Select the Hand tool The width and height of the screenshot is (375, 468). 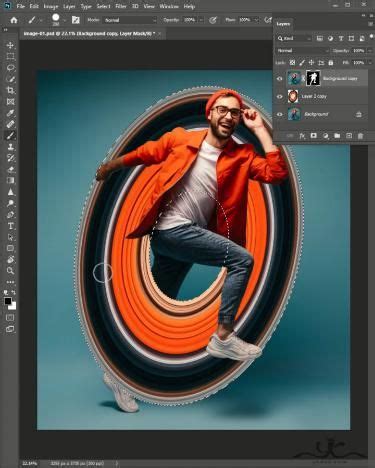coord(10,260)
